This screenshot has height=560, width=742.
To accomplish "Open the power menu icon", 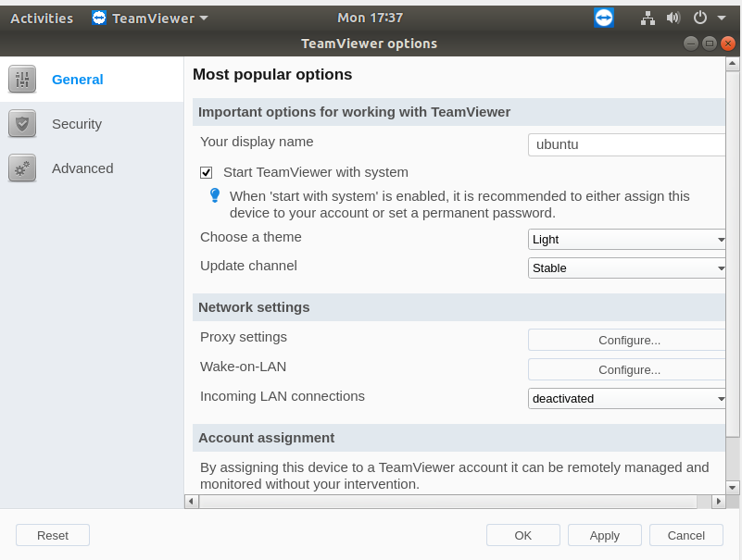I will click(700, 18).
